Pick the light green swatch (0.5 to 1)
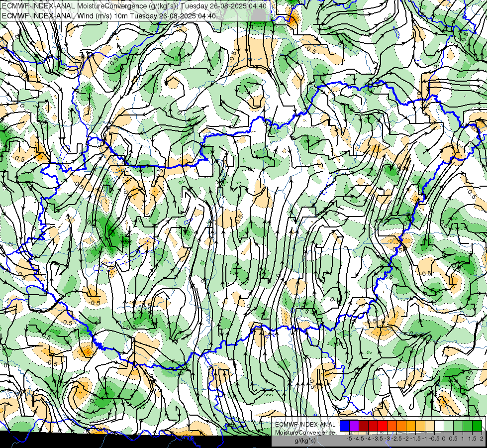 point(458,426)
